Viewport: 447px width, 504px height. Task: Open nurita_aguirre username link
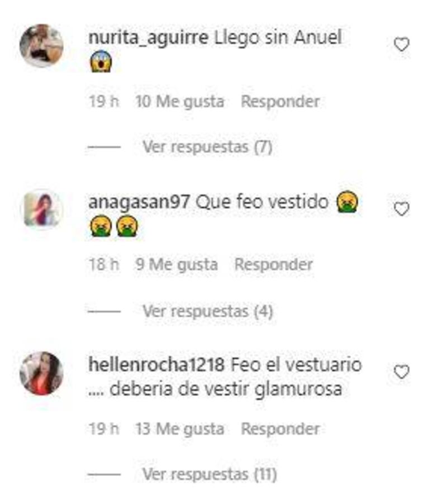(149, 38)
